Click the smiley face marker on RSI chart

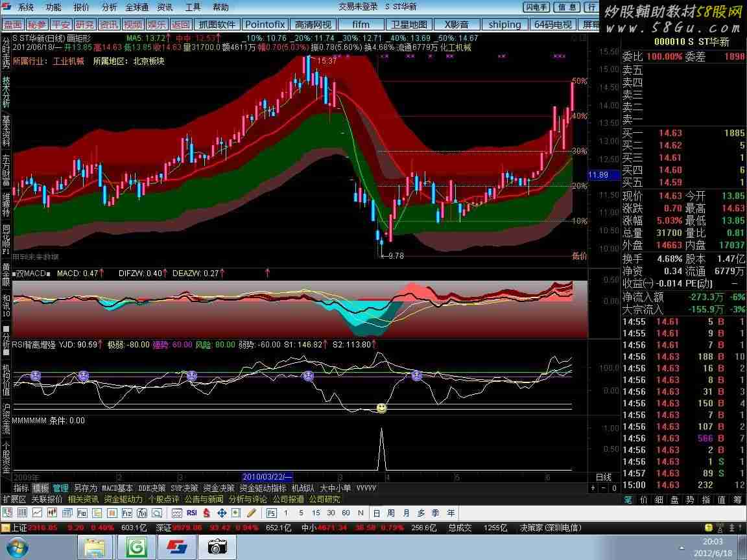tap(381, 408)
